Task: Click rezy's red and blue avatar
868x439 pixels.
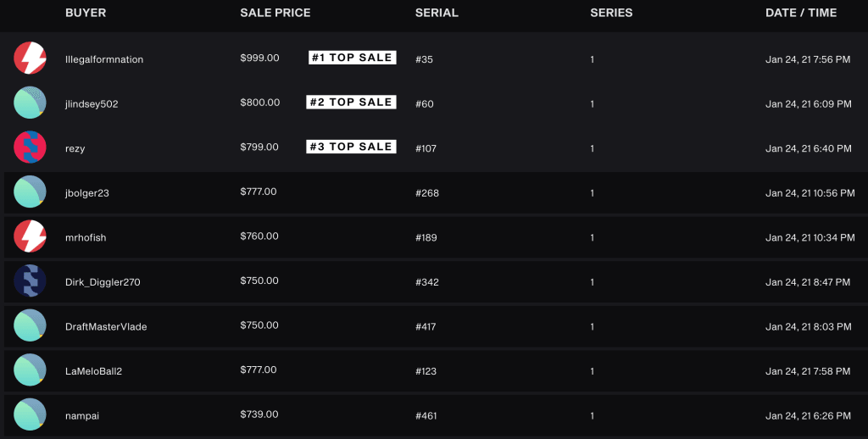Action: coord(30,147)
